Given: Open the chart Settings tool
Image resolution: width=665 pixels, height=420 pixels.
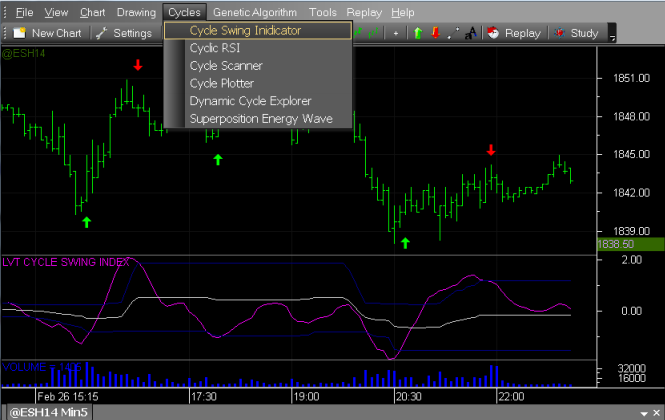Looking at the screenshot, I should [x=123, y=33].
